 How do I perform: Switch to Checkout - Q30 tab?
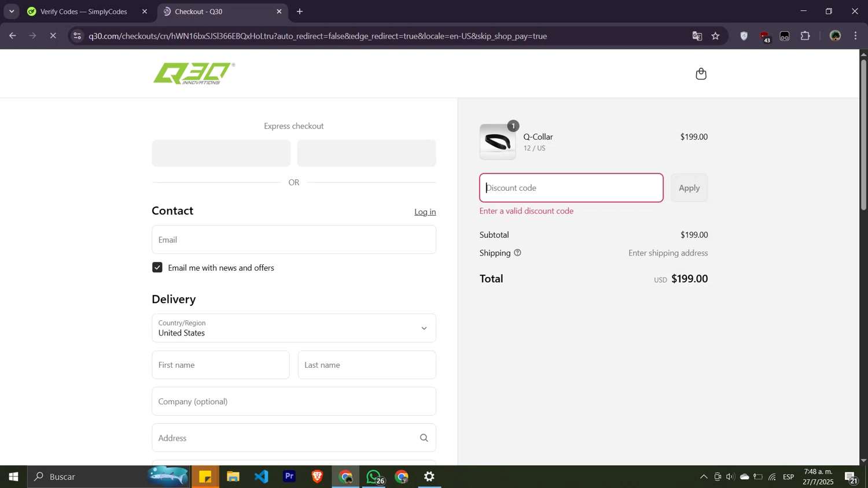click(x=222, y=12)
